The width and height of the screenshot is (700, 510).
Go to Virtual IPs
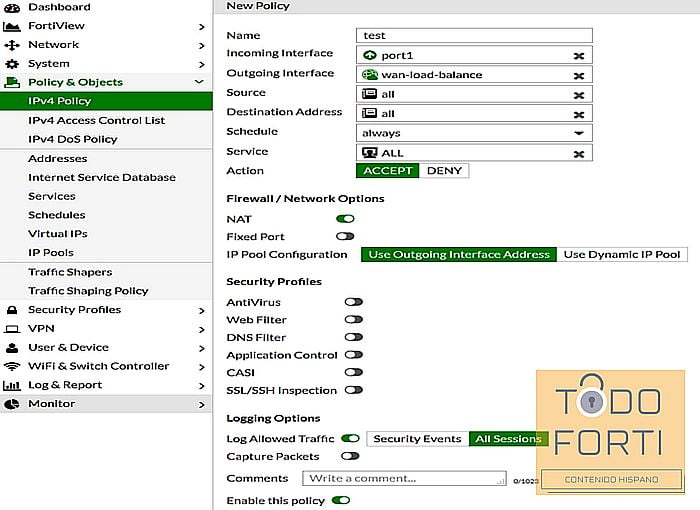(x=58, y=234)
